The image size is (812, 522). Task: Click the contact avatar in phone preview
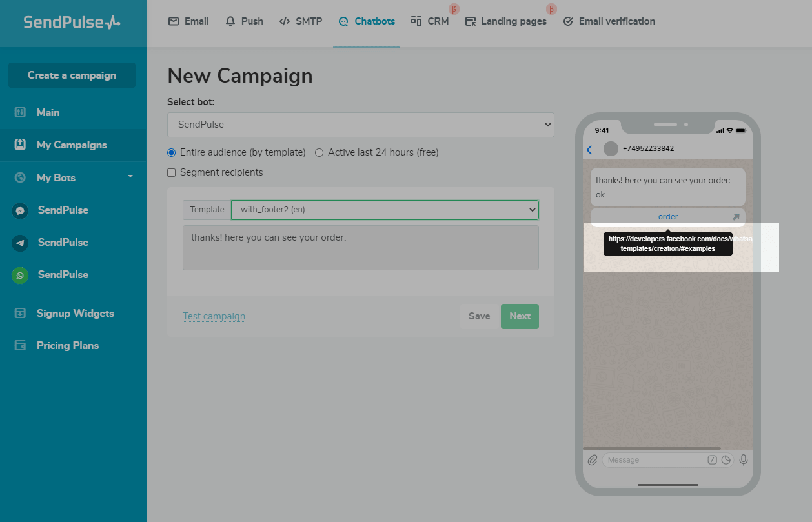[611, 149]
